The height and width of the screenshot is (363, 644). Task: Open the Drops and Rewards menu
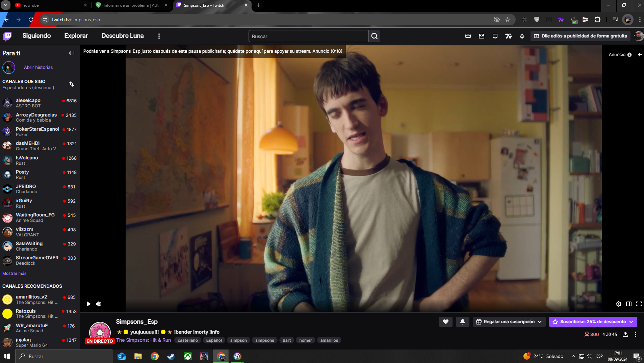point(522,36)
